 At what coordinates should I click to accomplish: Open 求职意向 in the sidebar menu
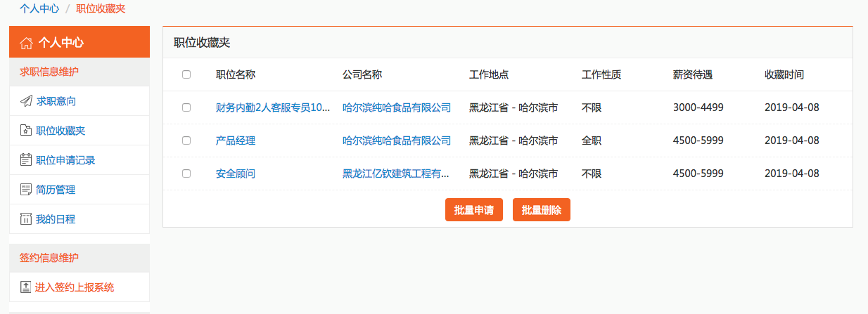click(56, 101)
